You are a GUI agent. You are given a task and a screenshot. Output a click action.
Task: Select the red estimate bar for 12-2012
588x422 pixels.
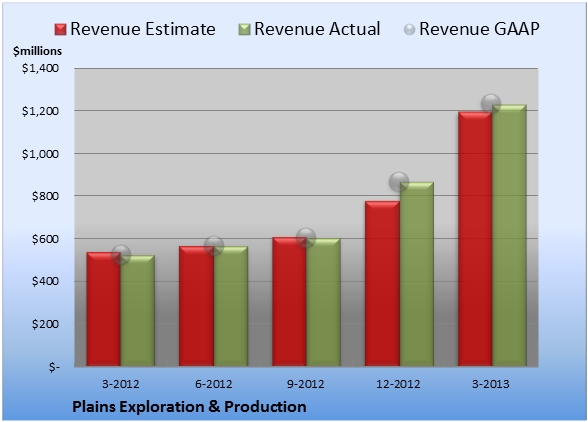[x=382, y=284]
